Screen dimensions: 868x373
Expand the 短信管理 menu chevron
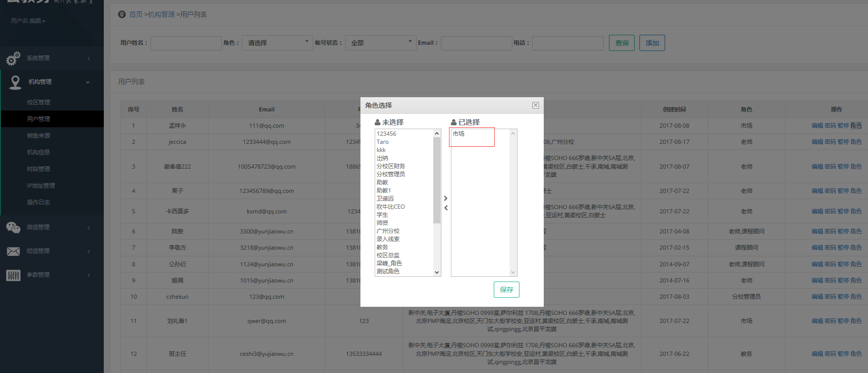(x=89, y=251)
